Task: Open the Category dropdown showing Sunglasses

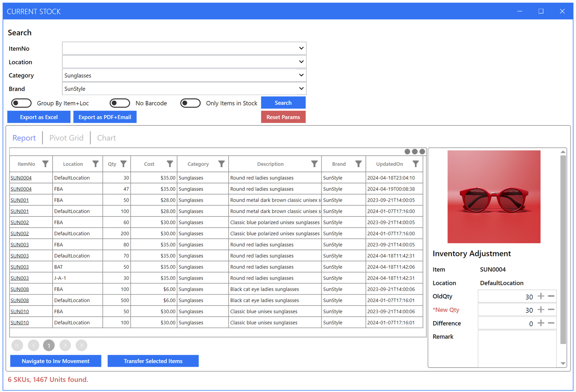Action: (x=301, y=75)
